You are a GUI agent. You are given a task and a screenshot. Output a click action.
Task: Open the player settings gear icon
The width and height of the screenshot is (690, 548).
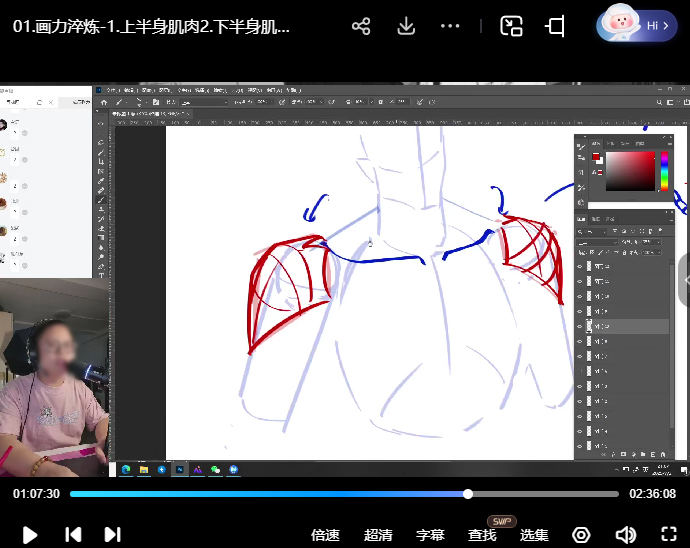click(x=581, y=534)
